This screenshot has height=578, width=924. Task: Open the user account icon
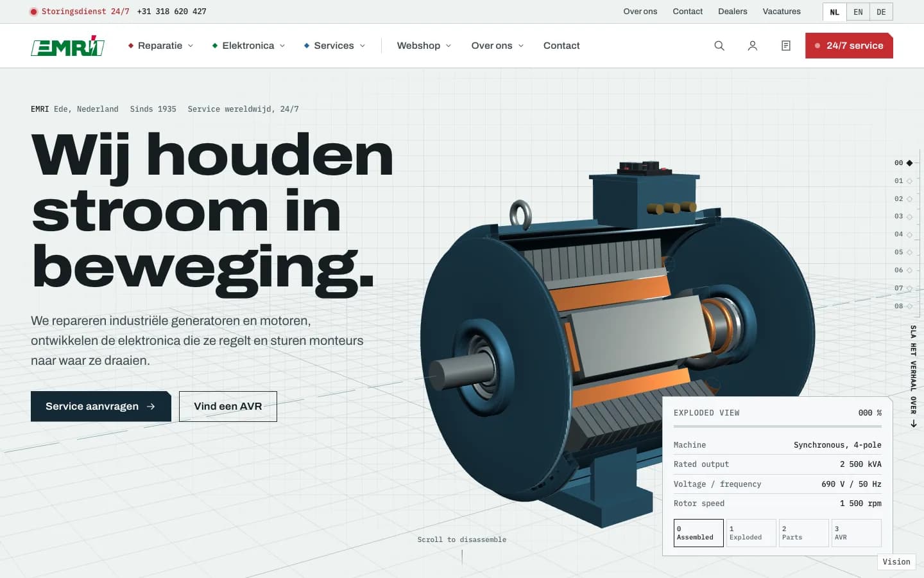753,46
